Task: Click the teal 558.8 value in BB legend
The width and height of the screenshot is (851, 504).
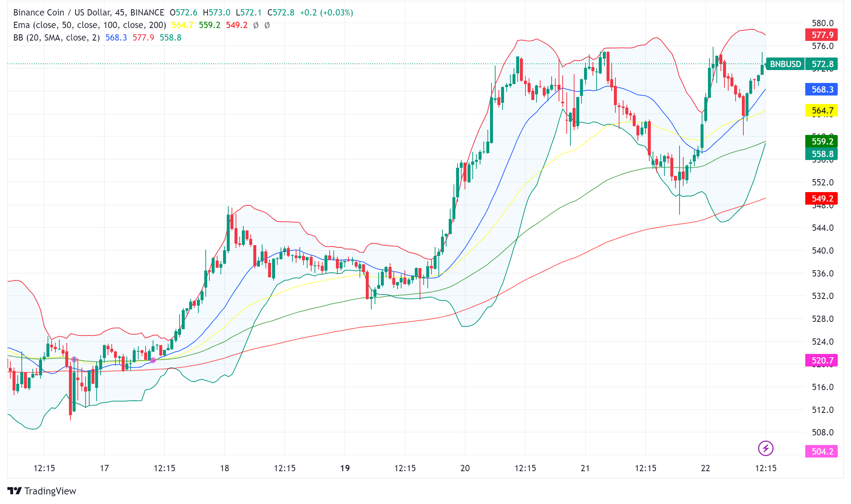Action: tap(170, 38)
